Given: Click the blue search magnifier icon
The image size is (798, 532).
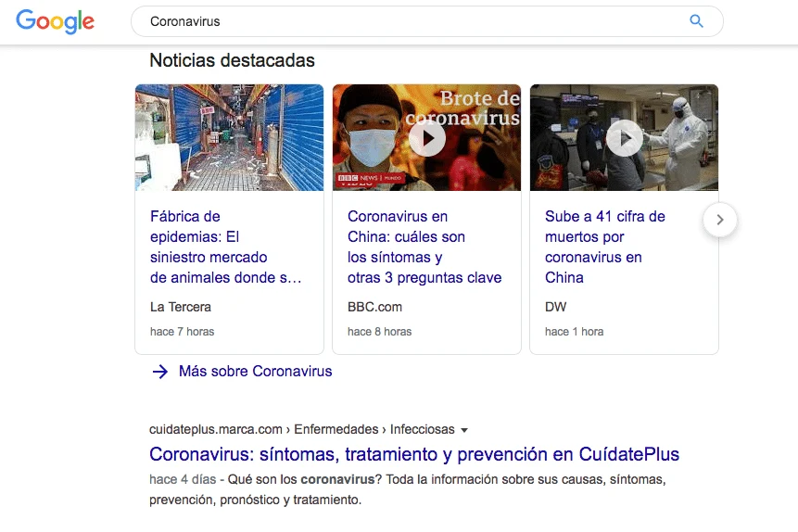Looking at the screenshot, I should (x=696, y=21).
